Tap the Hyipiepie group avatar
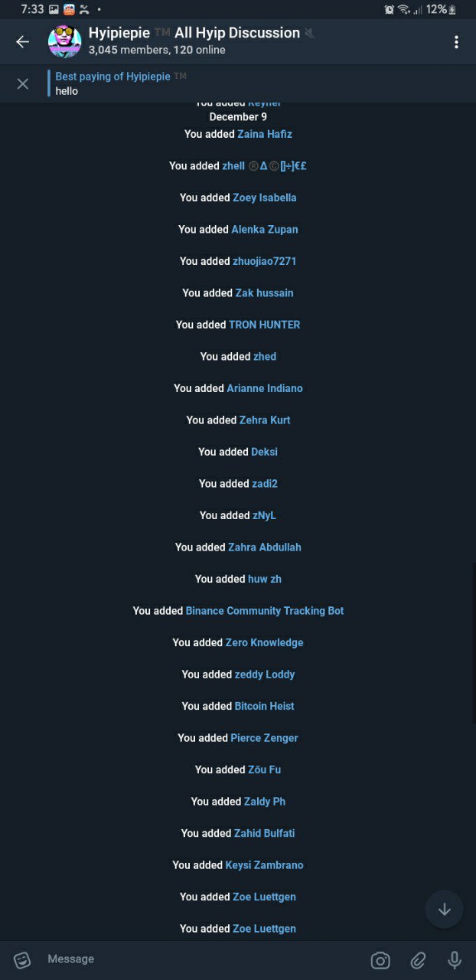This screenshot has width=476, height=980. [x=64, y=41]
